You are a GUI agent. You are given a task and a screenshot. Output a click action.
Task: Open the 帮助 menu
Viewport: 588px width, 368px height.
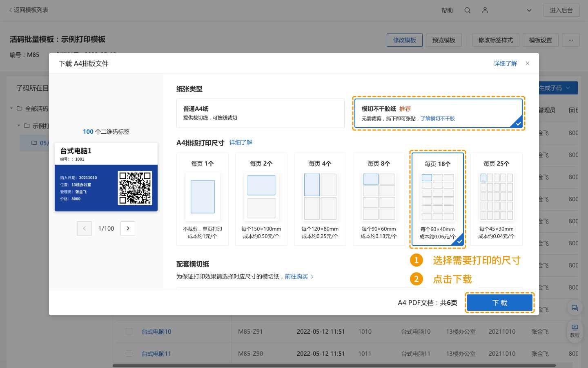point(447,10)
